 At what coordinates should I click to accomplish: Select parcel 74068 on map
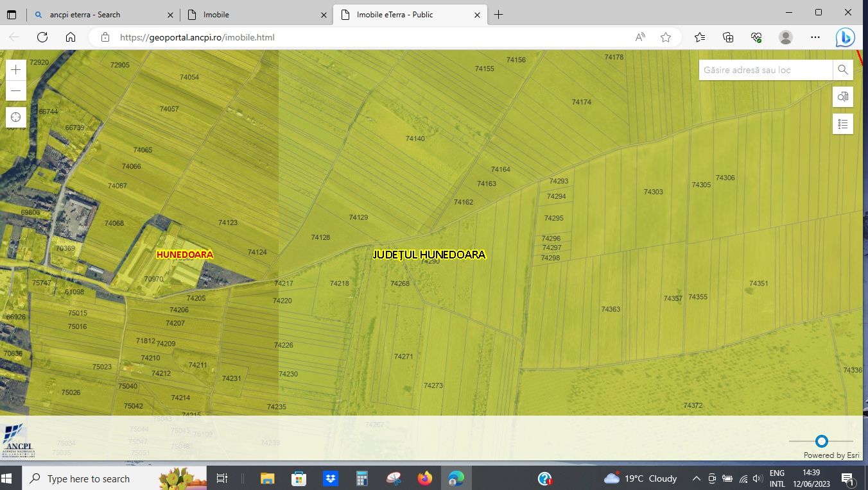(114, 223)
